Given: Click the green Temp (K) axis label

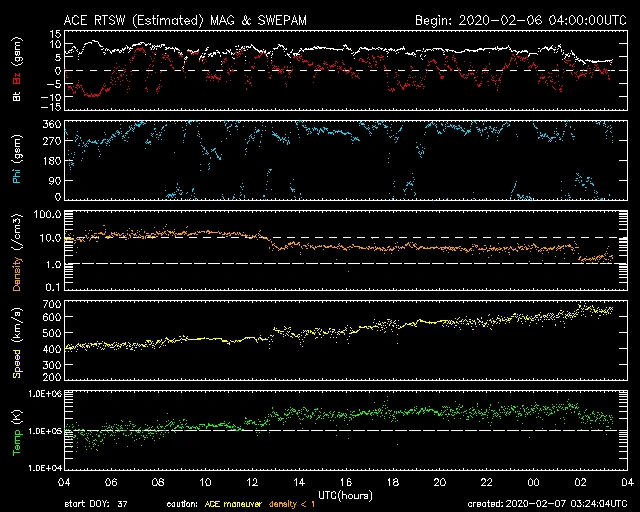Looking at the screenshot, I should click(x=17, y=430).
